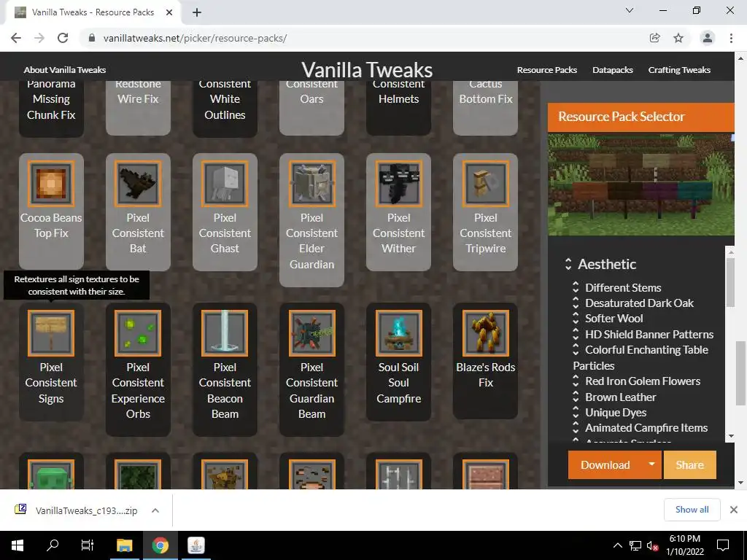Open About Vanilla Tweaks in the navigation
The height and width of the screenshot is (560, 747).
[65, 70]
